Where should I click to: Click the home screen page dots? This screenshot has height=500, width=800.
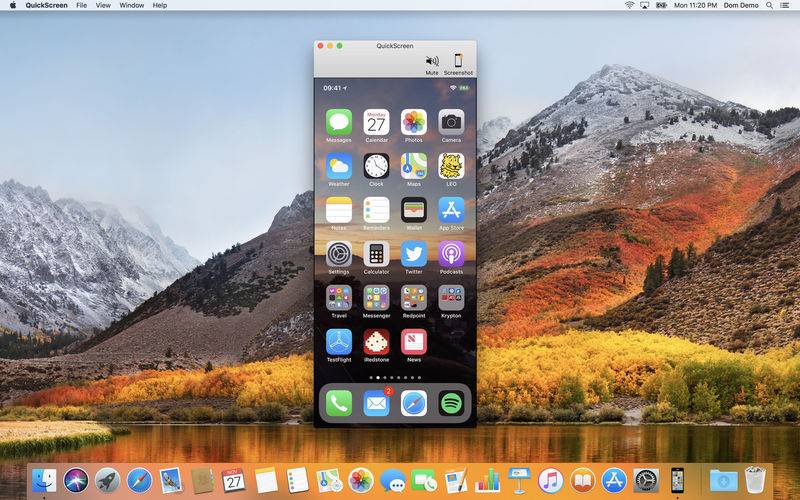click(x=395, y=378)
